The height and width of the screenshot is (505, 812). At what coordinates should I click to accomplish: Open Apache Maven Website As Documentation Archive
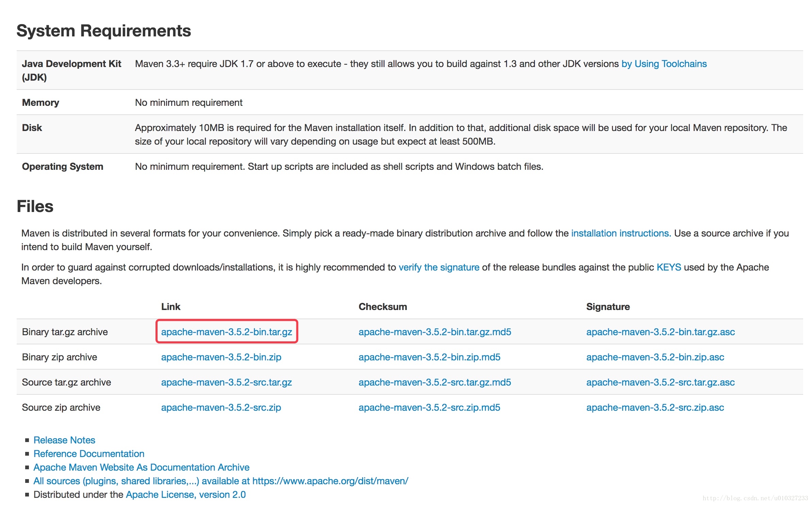pyautogui.click(x=141, y=467)
